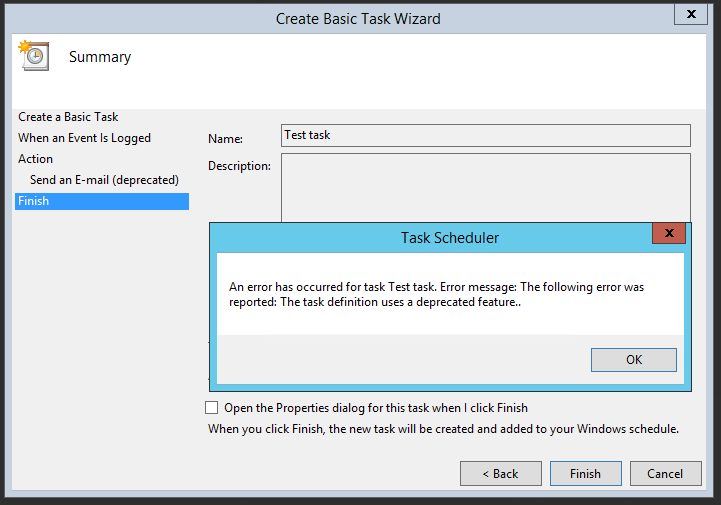Select the highlighted Finish step in sidebar
The height and width of the screenshot is (505, 721).
[34, 201]
